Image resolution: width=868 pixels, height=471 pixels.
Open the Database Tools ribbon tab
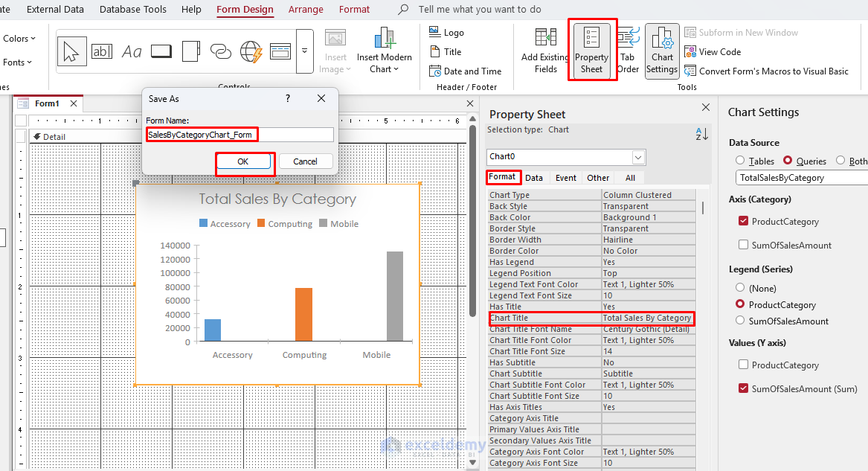point(133,10)
